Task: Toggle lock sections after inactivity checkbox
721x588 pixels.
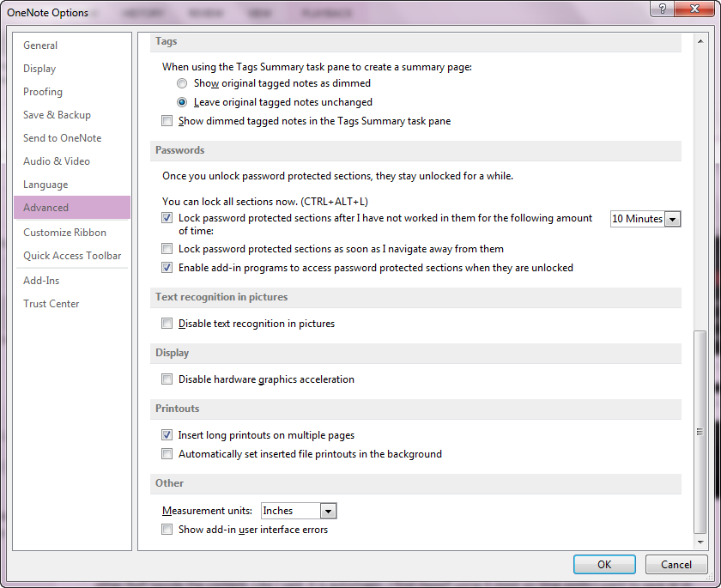Action: [x=167, y=218]
